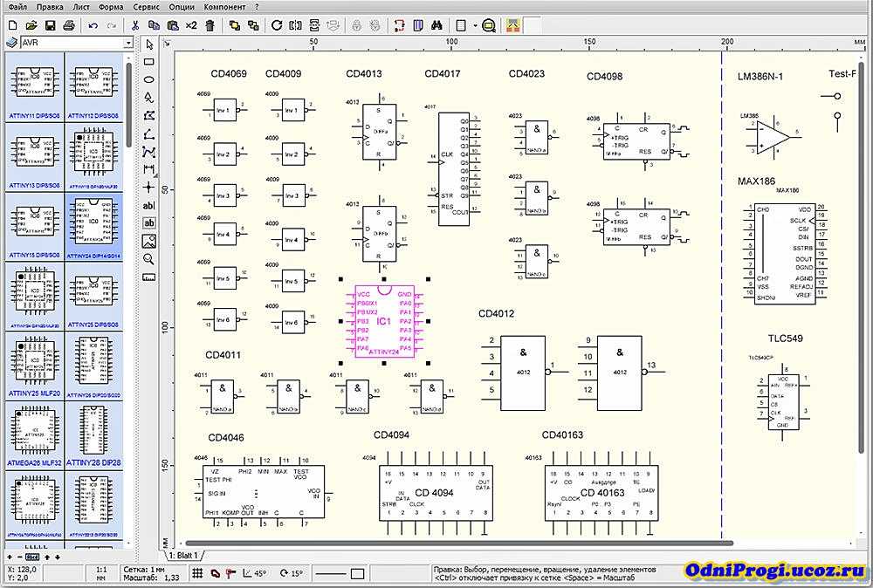Open the Правка menu
The height and width of the screenshot is (588, 873).
[50, 7]
